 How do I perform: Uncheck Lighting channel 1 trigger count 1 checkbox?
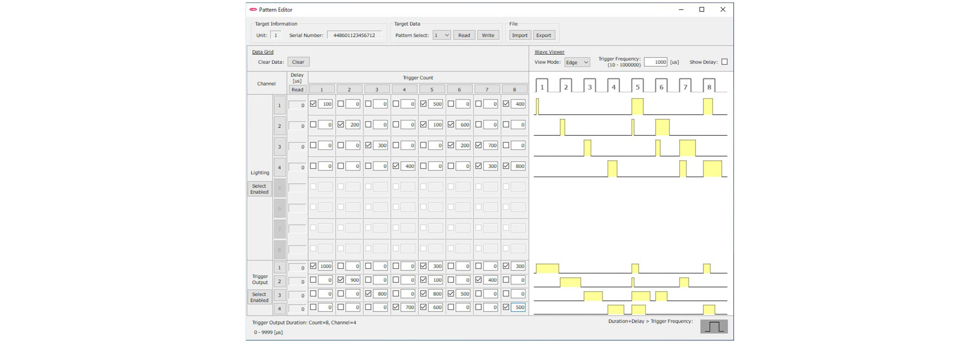pyautogui.click(x=313, y=104)
